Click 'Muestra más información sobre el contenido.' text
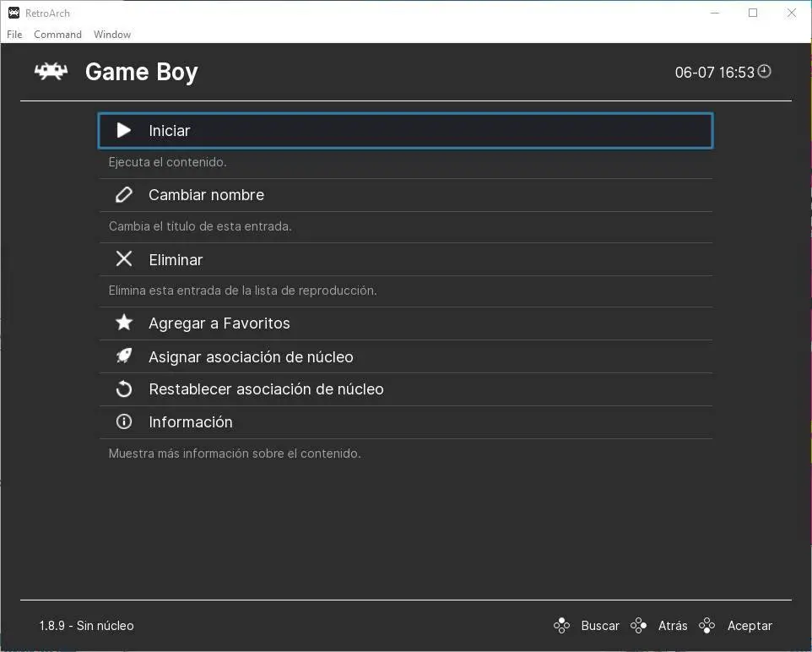Image resolution: width=812 pixels, height=652 pixels. click(x=235, y=454)
